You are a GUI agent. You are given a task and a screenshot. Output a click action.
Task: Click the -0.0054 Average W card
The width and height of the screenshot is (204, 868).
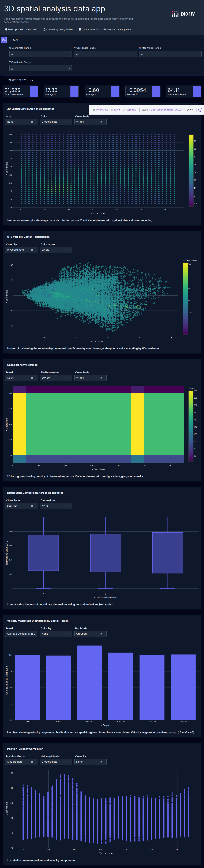pyautogui.click(x=143, y=91)
